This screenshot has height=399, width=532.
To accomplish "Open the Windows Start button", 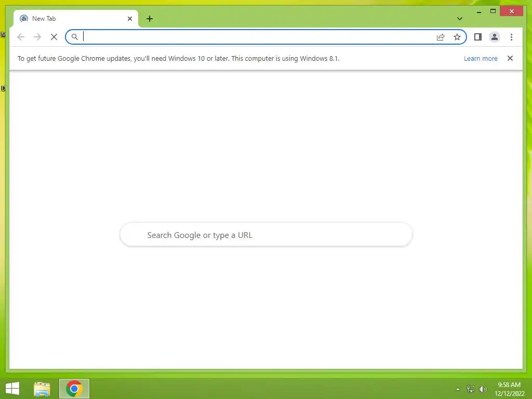I will click(12, 389).
